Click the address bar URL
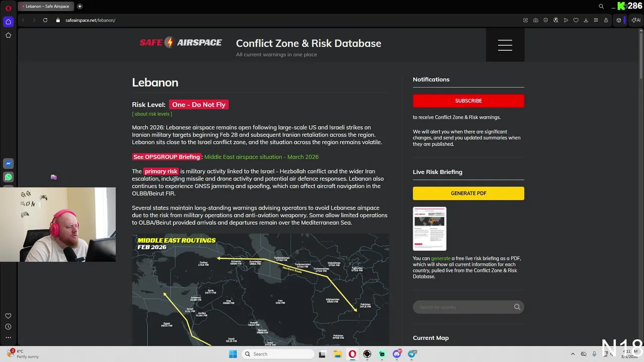The width and height of the screenshot is (644, 362). click(91, 20)
